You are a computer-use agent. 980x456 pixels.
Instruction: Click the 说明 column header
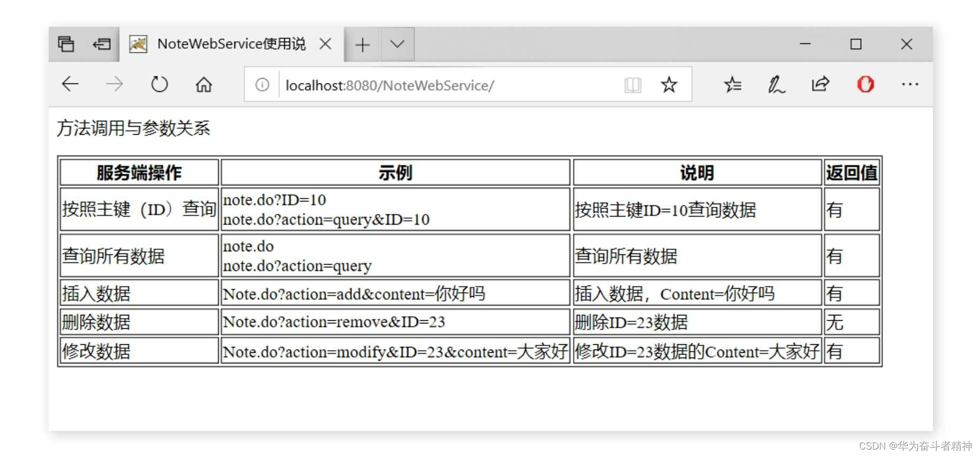click(697, 173)
